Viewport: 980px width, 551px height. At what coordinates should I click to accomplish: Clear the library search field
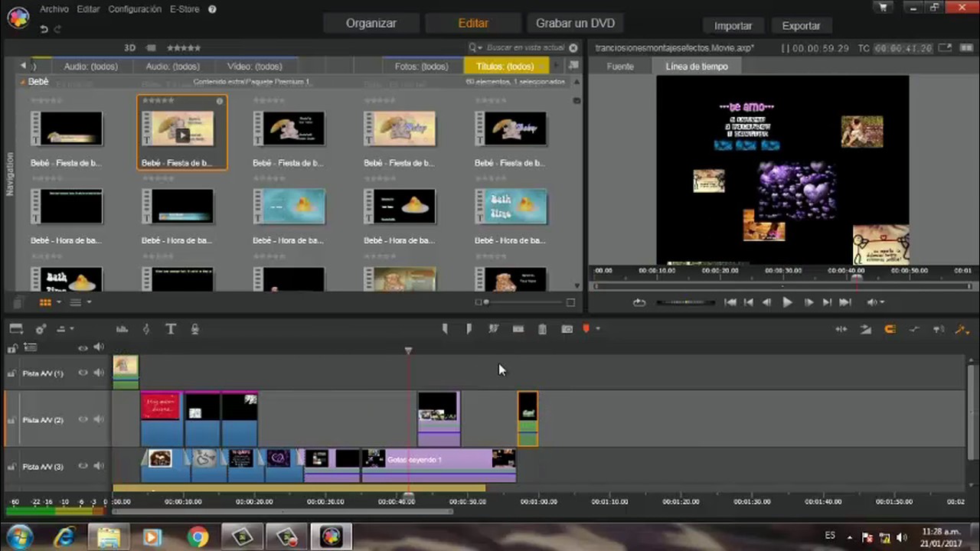click(573, 47)
